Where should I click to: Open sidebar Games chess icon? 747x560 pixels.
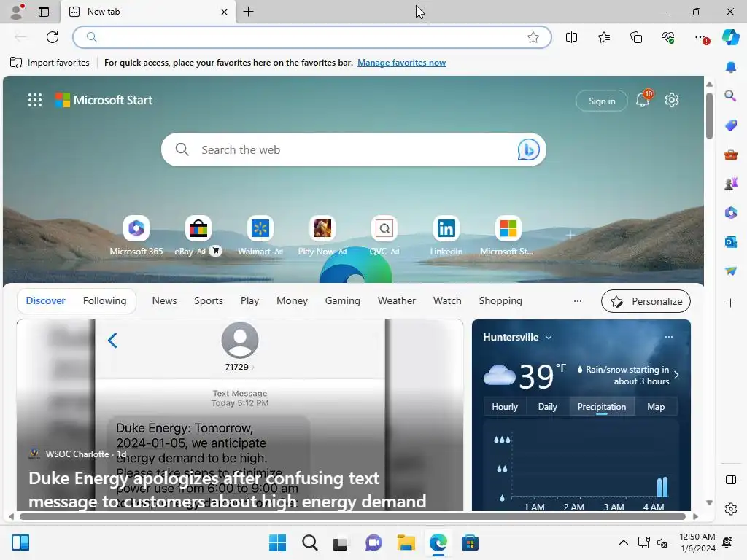(731, 184)
